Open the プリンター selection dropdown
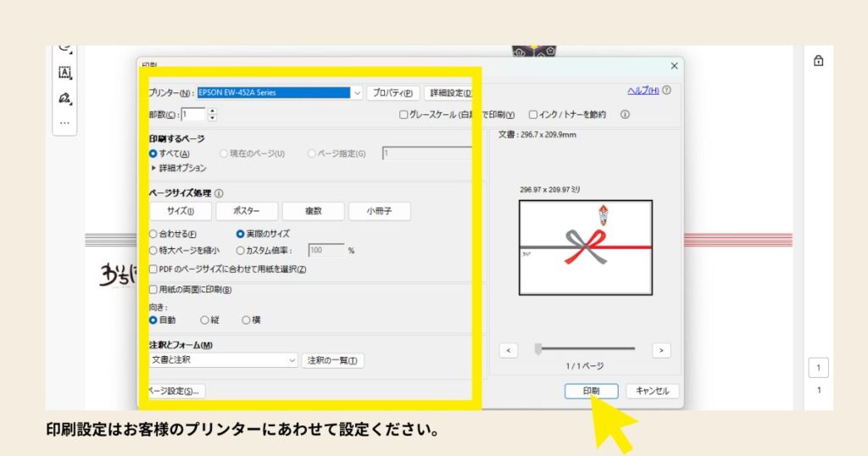Screen dimensions: 868x456 point(357,92)
